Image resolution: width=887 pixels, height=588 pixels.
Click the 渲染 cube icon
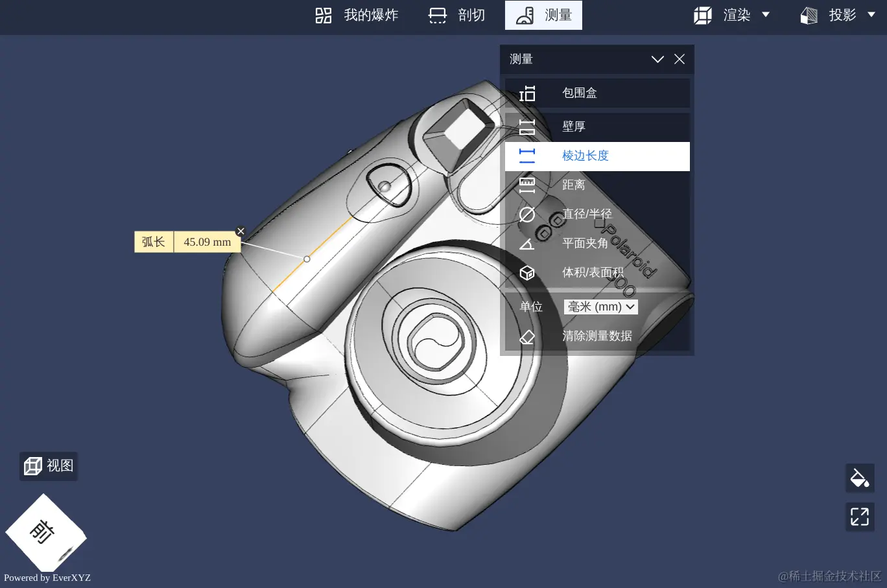click(703, 15)
